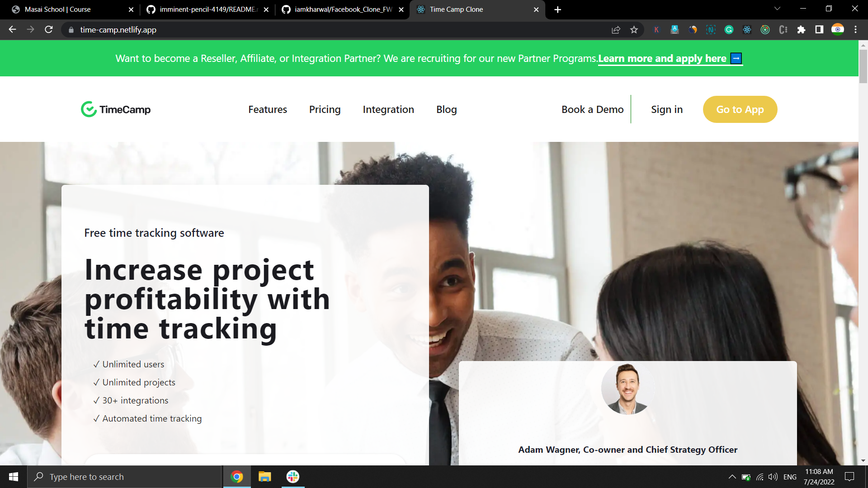This screenshot has height=488, width=868.
Task: Show hidden system tray icons
Action: (x=732, y=477)
